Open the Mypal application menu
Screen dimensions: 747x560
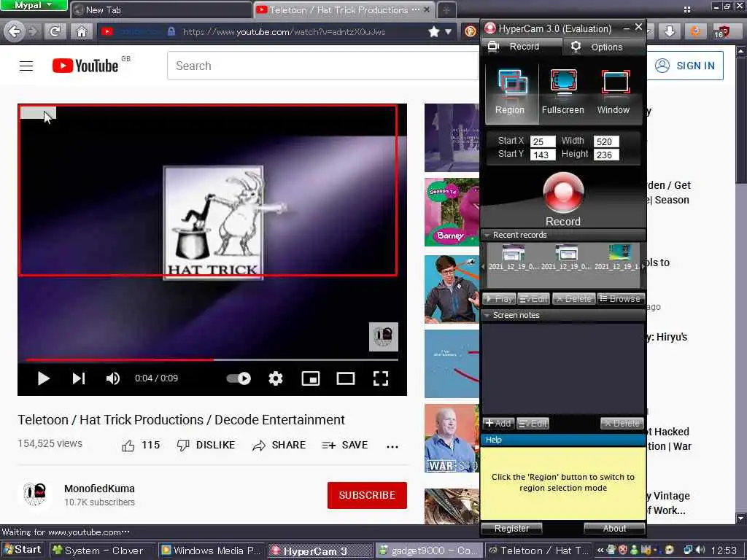click(x=34, y=5)
